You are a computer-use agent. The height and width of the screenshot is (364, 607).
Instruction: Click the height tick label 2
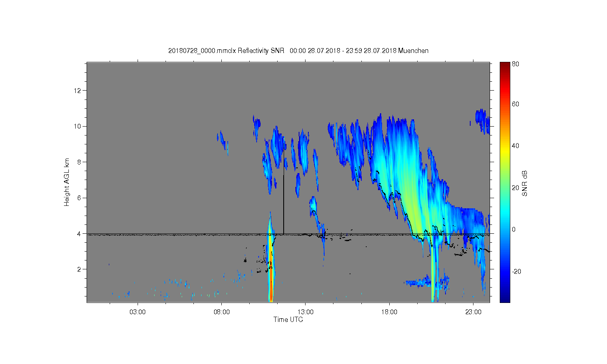coord(80,269)
